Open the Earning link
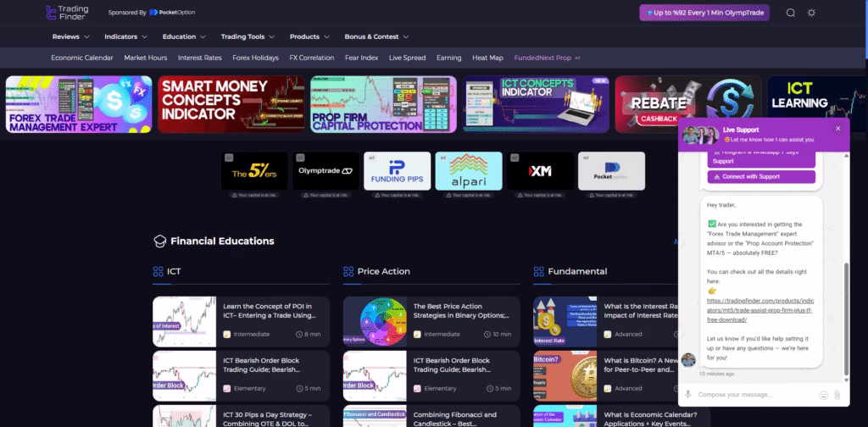Image resolution: width=868 pixels, height=427 pixels. coord(449,58)
